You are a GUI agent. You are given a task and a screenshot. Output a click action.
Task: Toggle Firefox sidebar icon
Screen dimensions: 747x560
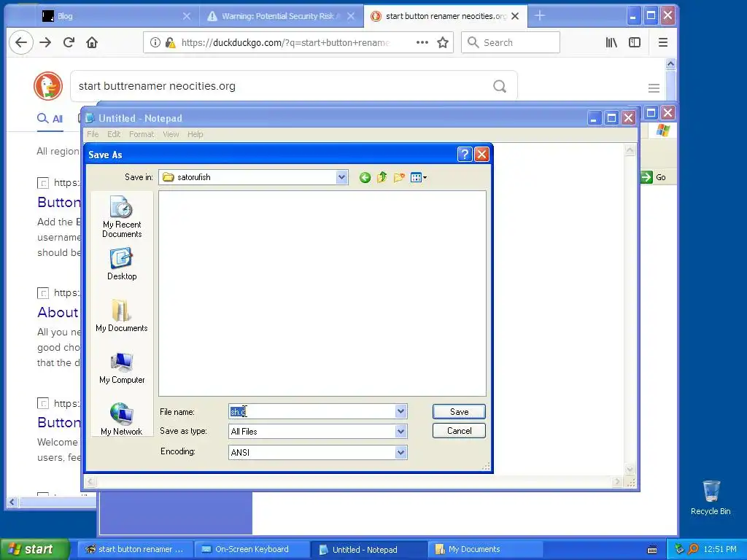coord(635,42)
